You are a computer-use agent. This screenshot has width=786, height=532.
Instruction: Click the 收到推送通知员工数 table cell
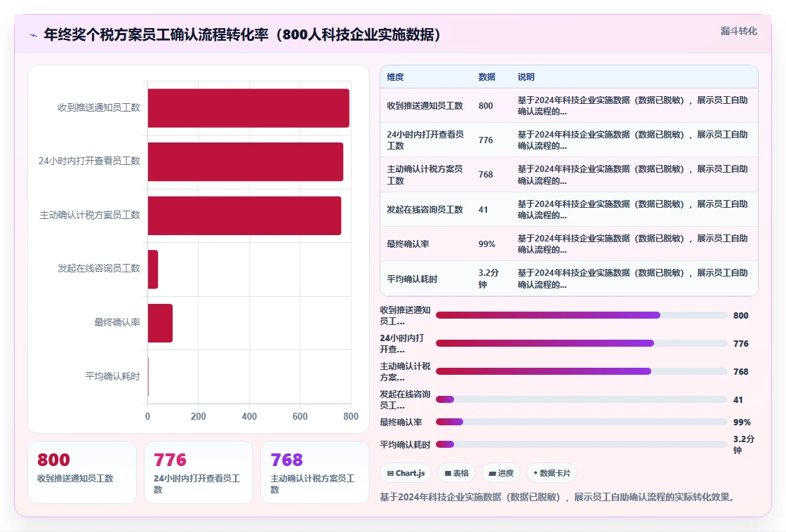(425, 106)
